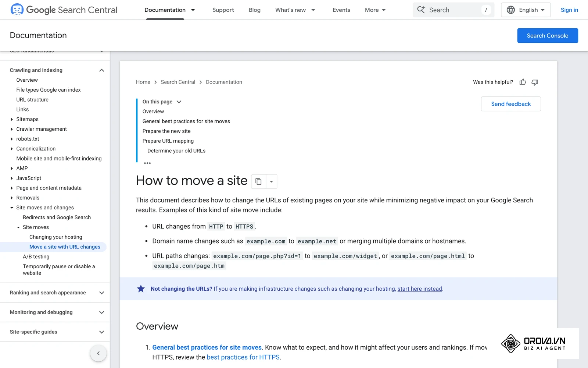Collapse the Crawling and indexing section
Viewport: 588px width, 368px height.
pyautogui.click(x=102, y=70)
